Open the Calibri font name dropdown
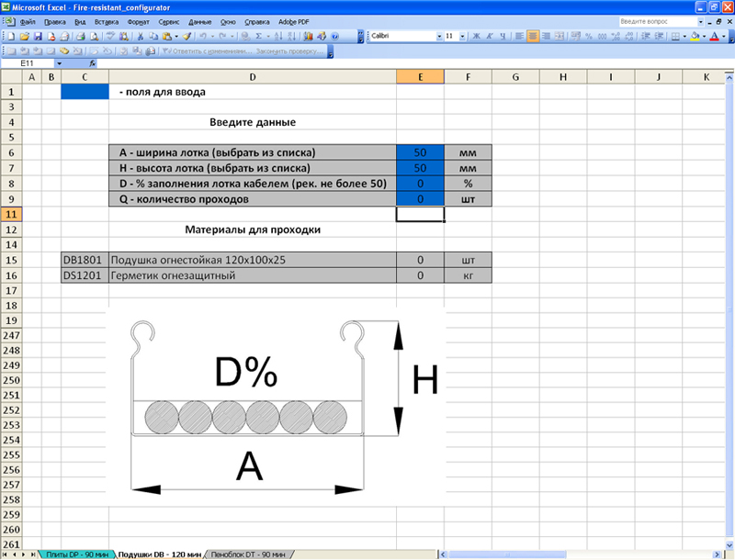 pyautogui.click(x=439, y=36)
